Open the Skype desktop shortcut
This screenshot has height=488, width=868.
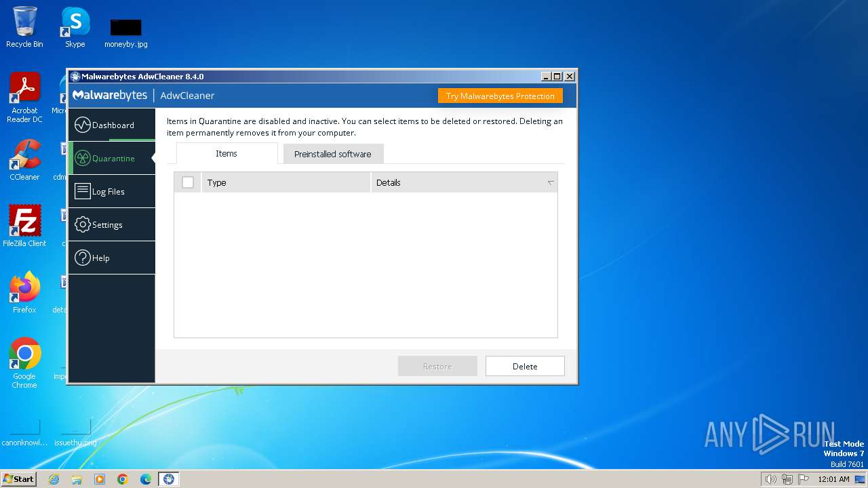pos(75,27)
